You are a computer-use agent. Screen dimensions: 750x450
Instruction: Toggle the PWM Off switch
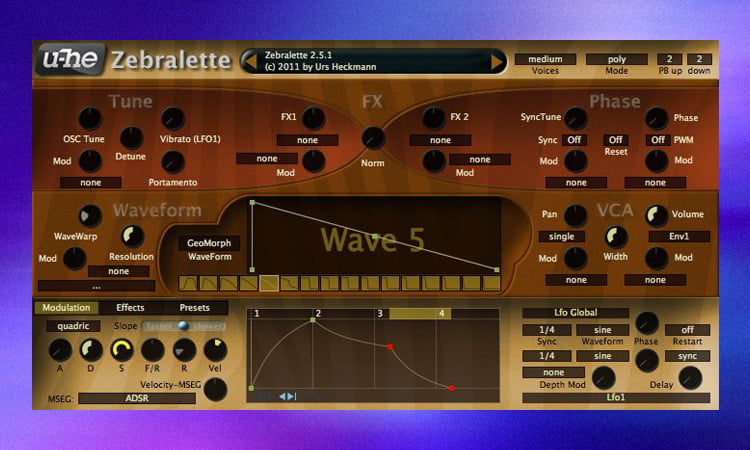656,140
